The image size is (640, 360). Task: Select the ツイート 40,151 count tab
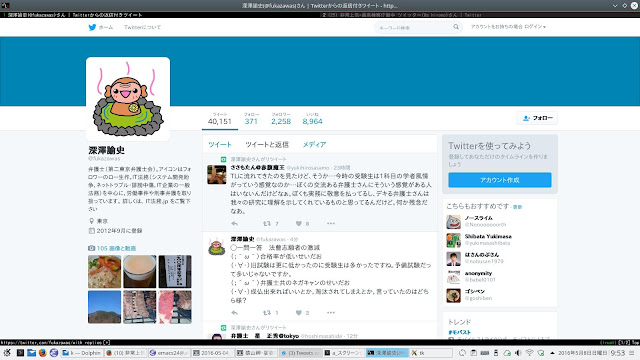tap(220, 119)
